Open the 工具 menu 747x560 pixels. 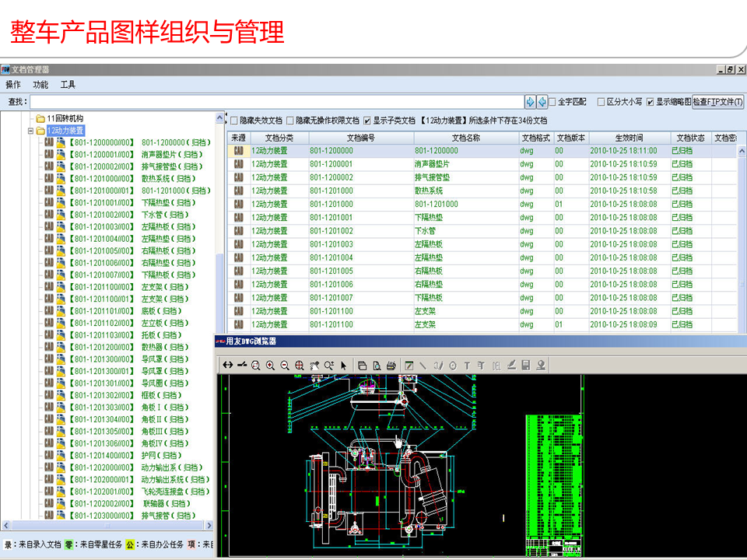[x=68, y=85]
